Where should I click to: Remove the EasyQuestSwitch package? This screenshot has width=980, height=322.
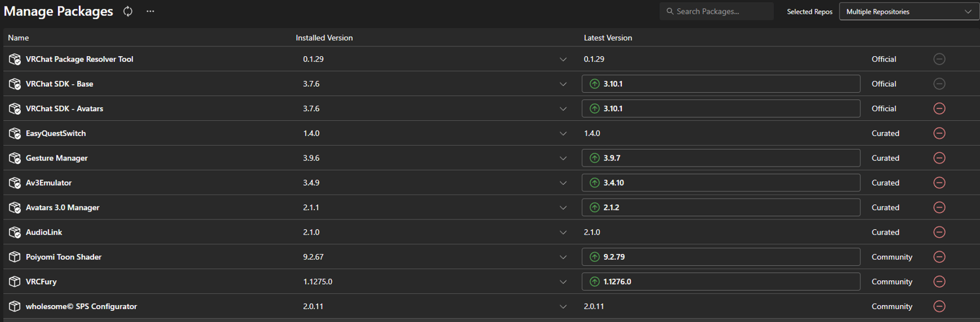[939, 133]
